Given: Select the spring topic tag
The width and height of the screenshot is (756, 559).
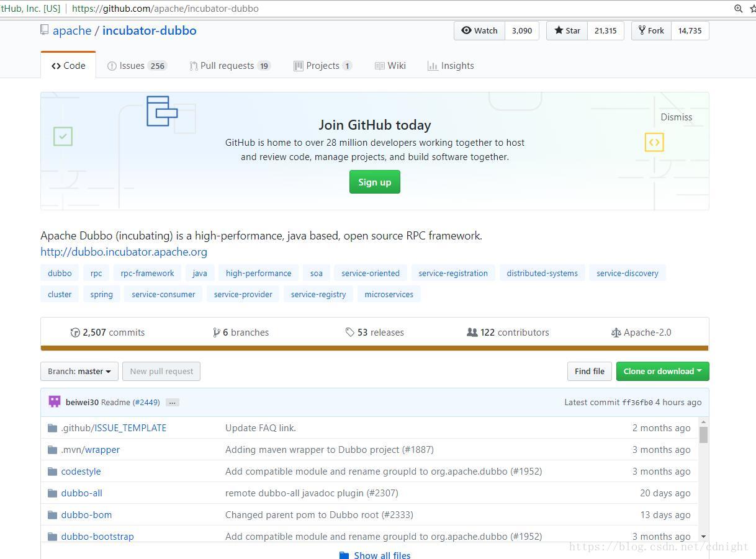Looking at the screenshot, I should (x=102, y=294).
